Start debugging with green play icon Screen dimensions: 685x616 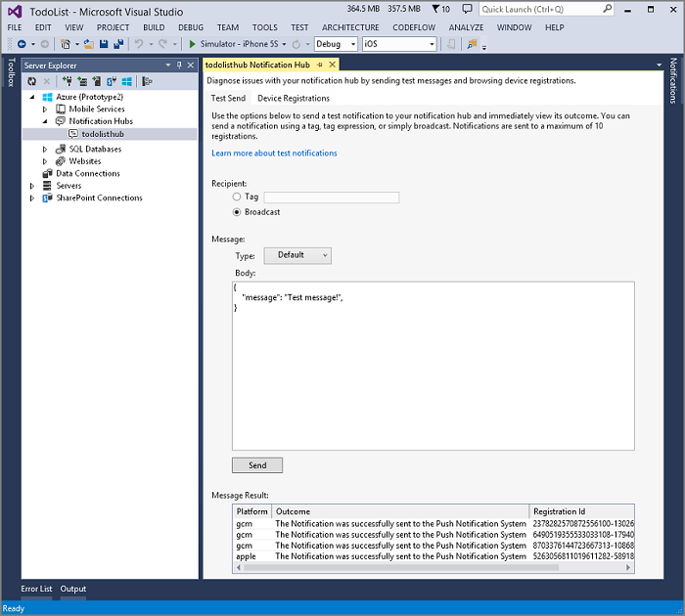point(192,44)
